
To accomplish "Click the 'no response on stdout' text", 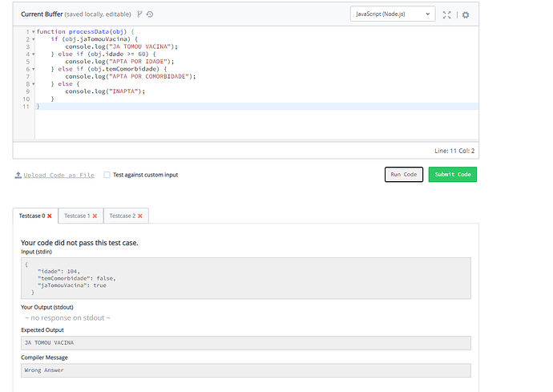I will (67, 318).
